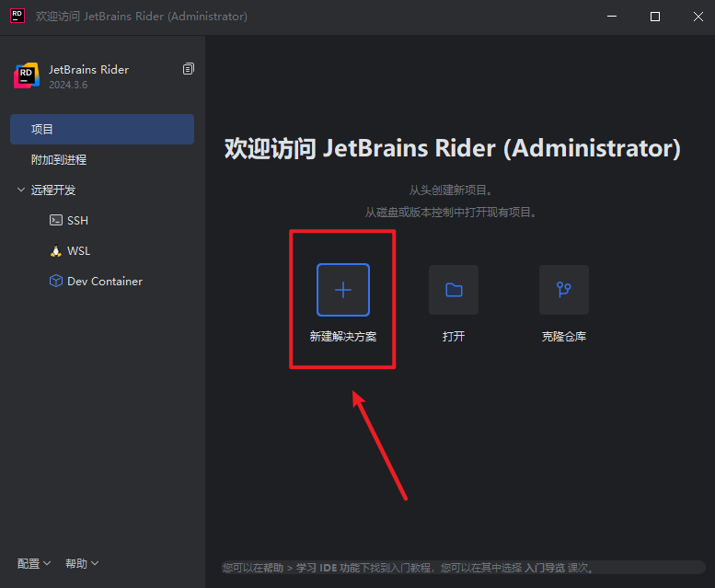The width and height of the screenshot is (715, 588).
Task: Click the JetBrains Rider product name text
Action: [x=89, y=70]
